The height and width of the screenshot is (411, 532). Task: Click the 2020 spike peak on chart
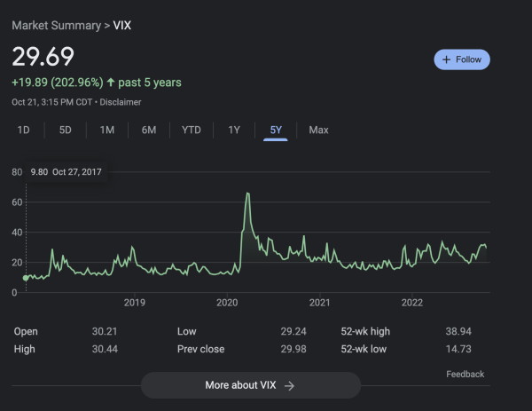(247, 194)
